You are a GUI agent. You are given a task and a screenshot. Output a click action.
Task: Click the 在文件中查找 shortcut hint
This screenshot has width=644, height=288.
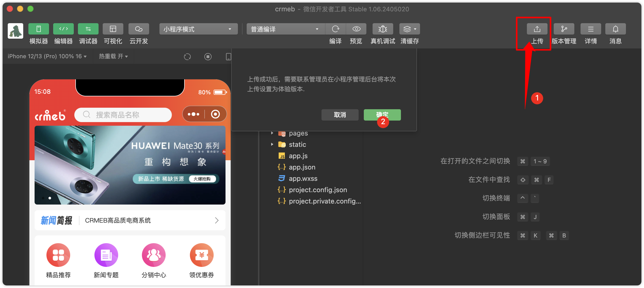(489, 180)
